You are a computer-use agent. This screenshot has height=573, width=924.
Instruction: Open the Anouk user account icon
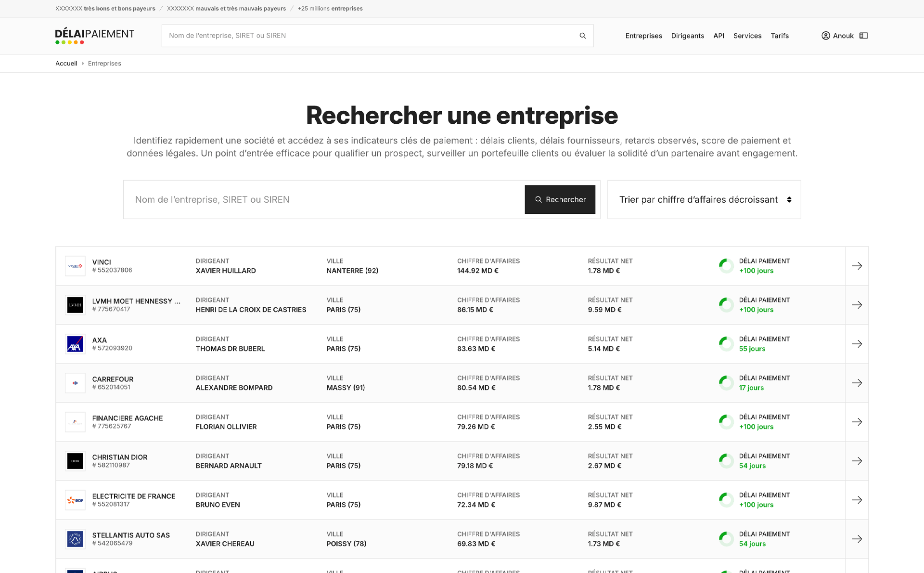tap(825, 36)
